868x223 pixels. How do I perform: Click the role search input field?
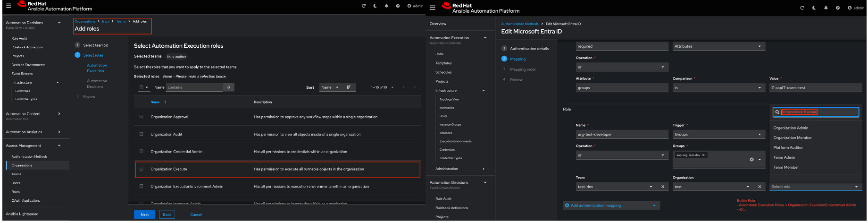(x=818, y=112)
